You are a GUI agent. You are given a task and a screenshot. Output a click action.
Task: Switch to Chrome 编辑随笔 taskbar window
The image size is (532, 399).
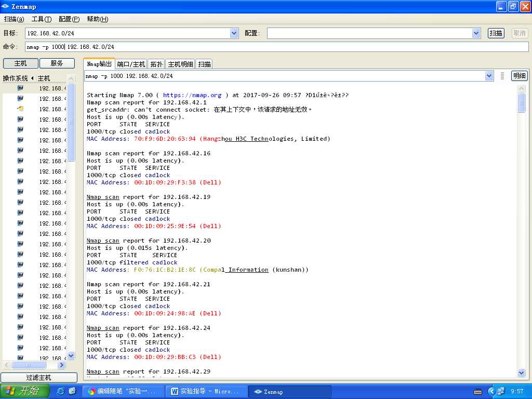click(x=124, y=392)
